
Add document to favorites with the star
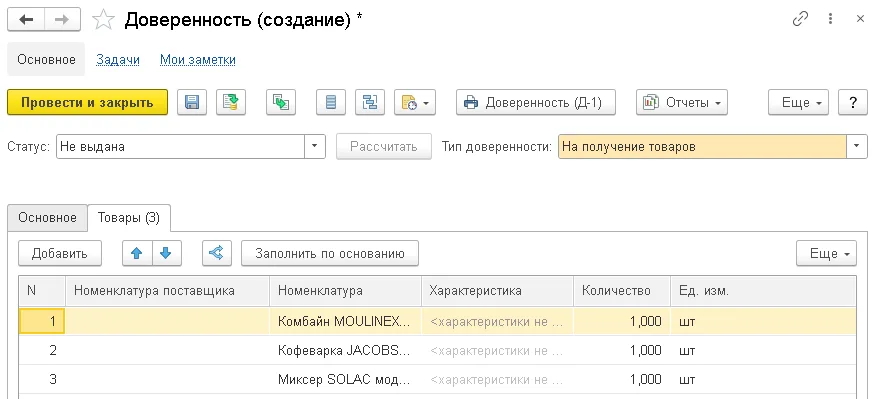[x=103, y=20]
